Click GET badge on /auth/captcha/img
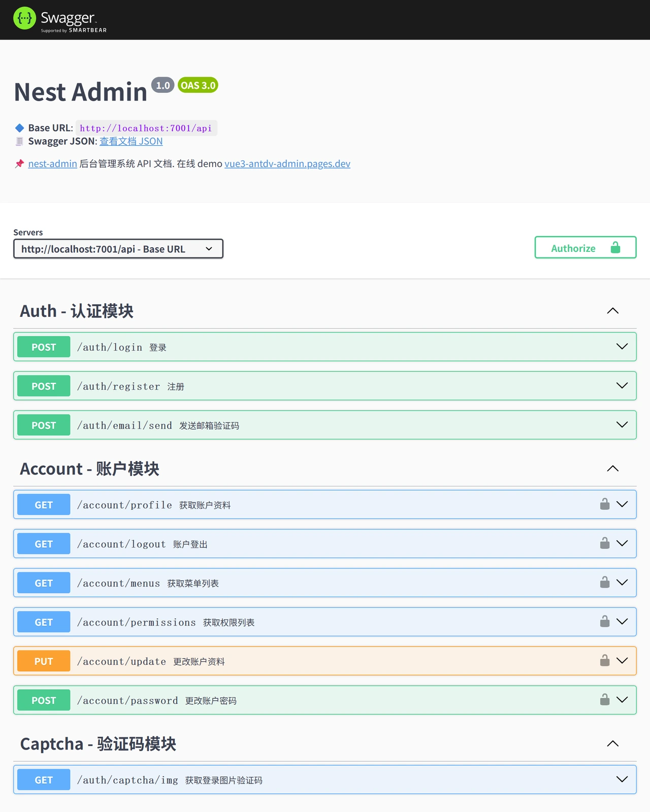This screenshot has height=812, width=650. click(x=44, y=780)
